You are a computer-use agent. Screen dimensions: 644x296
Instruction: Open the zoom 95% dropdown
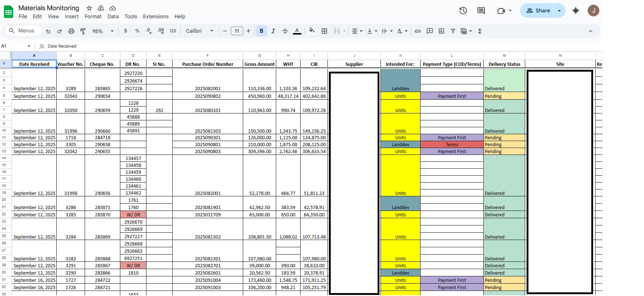click(103, 31)
